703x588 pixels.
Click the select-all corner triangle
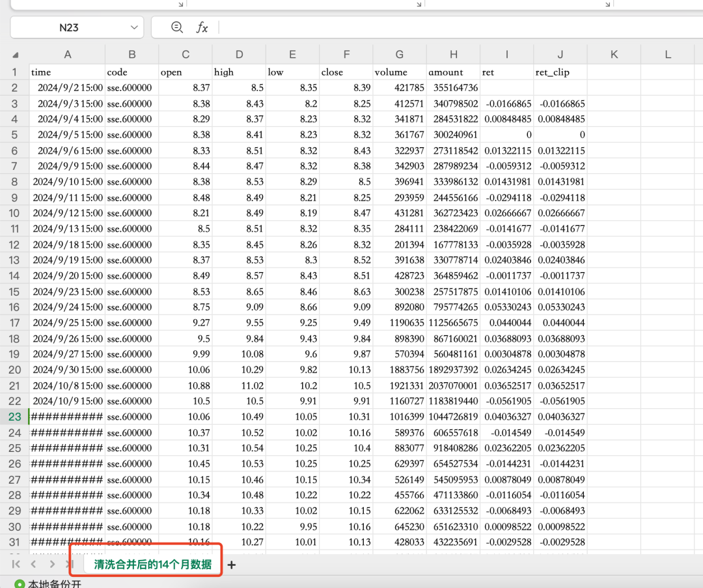(x=15, y=55)
